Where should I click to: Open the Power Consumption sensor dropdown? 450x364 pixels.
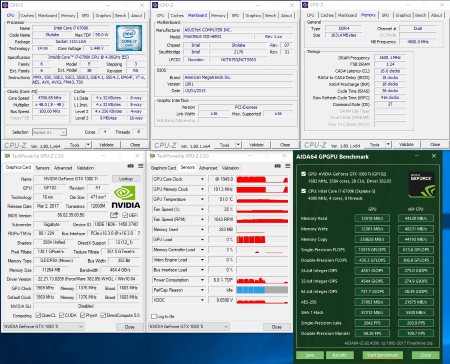coord(202,280)
